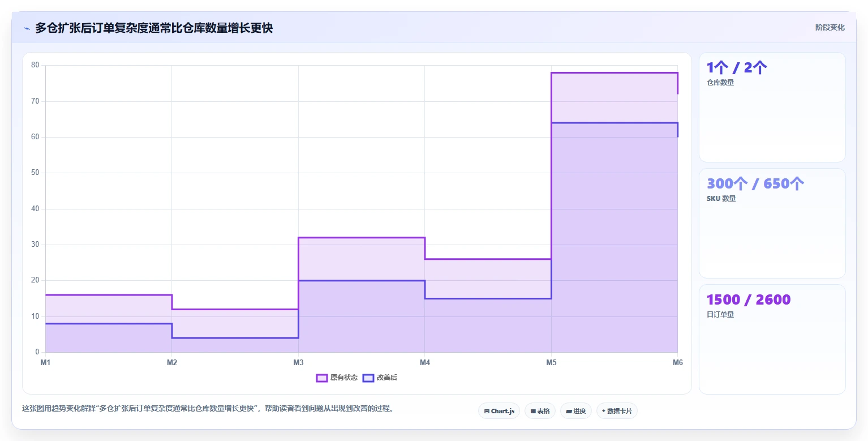Viewport: 868px width, 441px height.
Task: Click the Chart.js tag chip
Action: tap(499, 411)
